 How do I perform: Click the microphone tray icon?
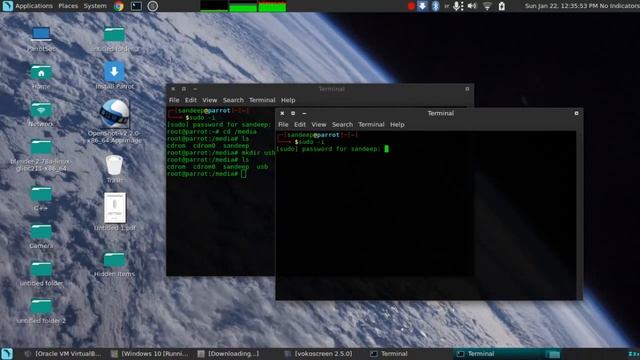pyautogui.click(x=458, y=6)
